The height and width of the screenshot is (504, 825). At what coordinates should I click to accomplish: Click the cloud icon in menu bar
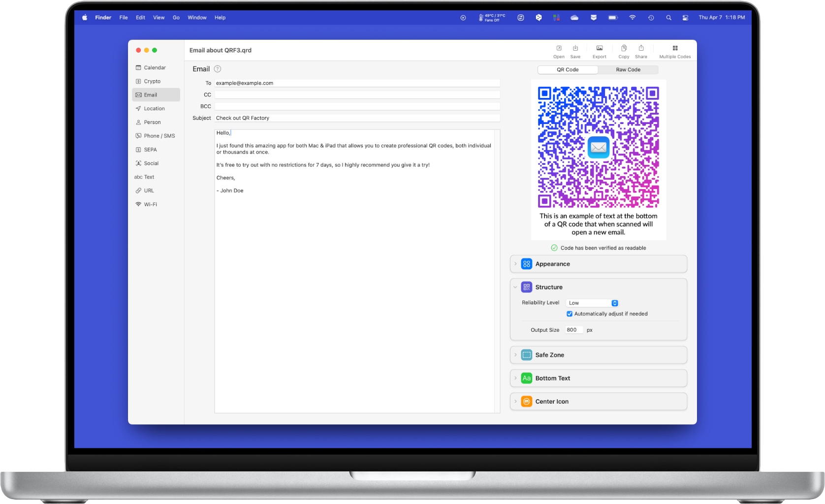point(574,18)
